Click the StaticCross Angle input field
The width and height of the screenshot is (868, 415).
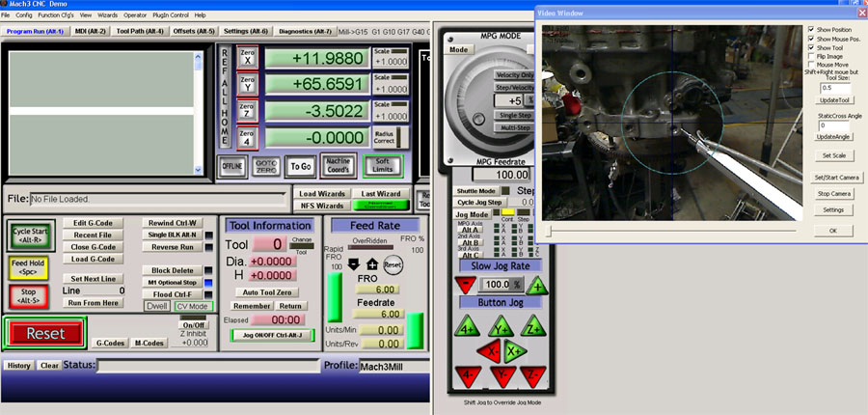coord(835,125)
